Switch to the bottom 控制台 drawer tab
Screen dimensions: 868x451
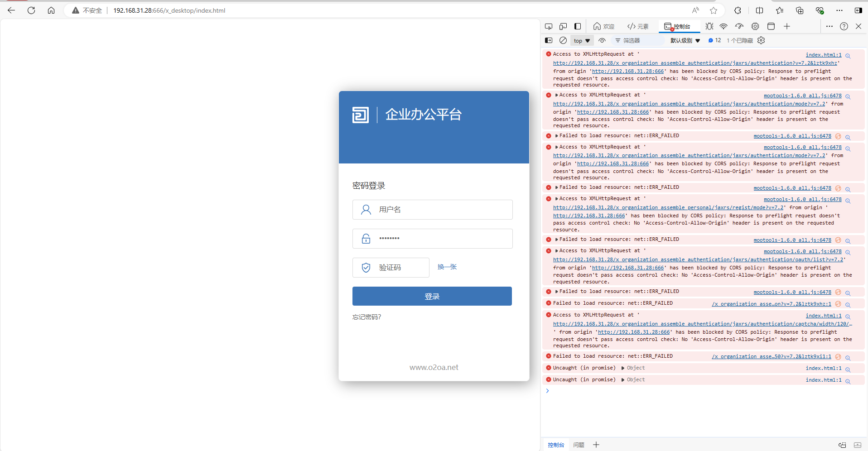556,445
